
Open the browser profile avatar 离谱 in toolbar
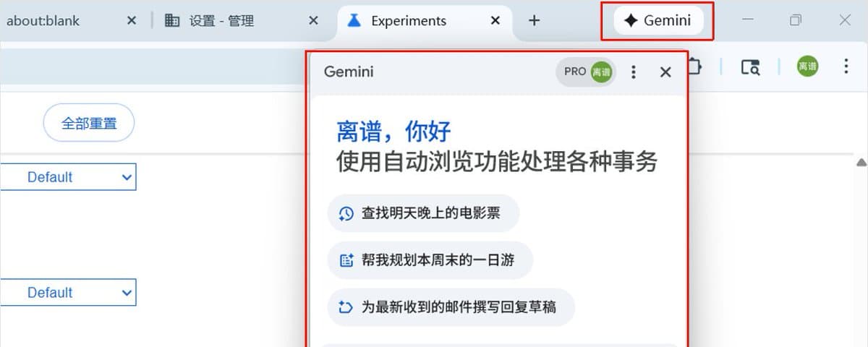(x=808, y=67)
